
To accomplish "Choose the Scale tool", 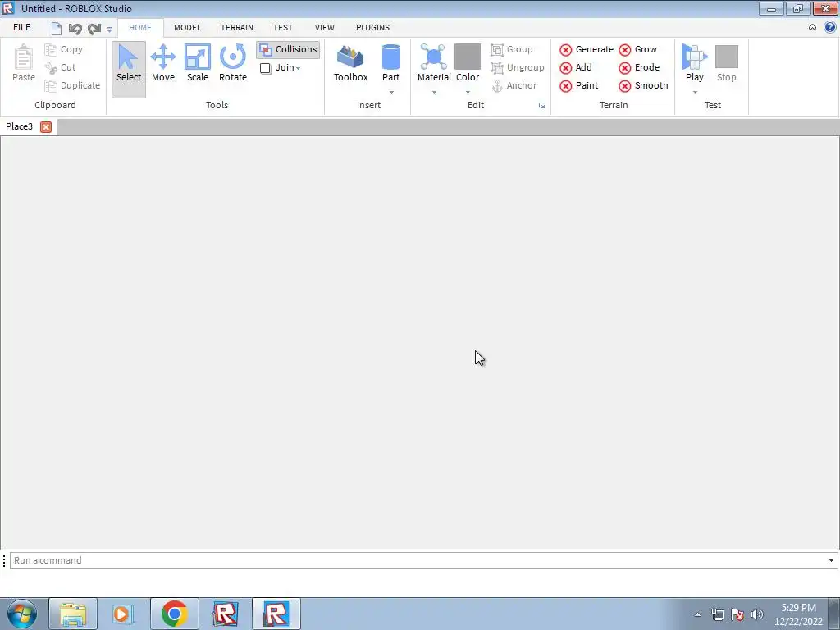I will tap(197, 63).
